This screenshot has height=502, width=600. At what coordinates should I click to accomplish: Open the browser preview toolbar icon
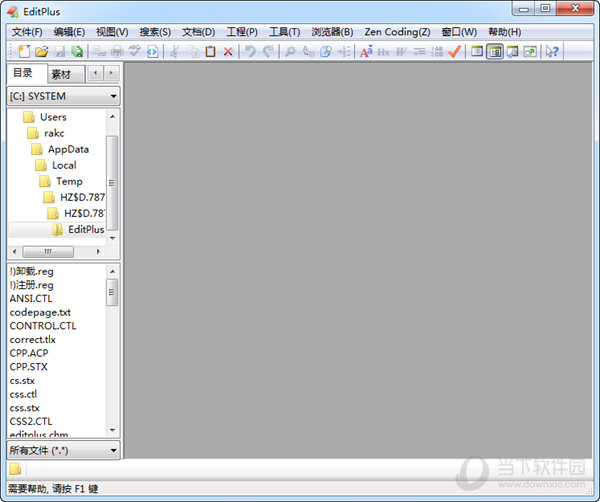[x=152, y=51]
